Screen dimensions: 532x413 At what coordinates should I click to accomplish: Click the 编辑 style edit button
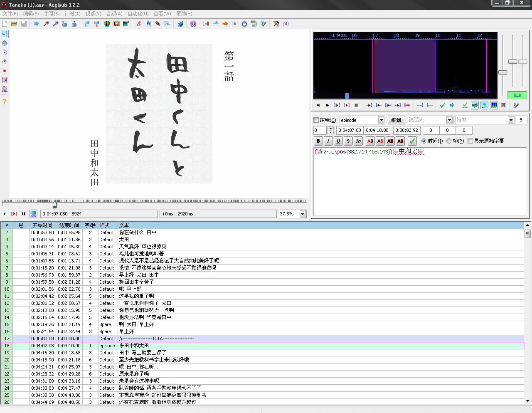pyautogui.click(x=397, y=120)
